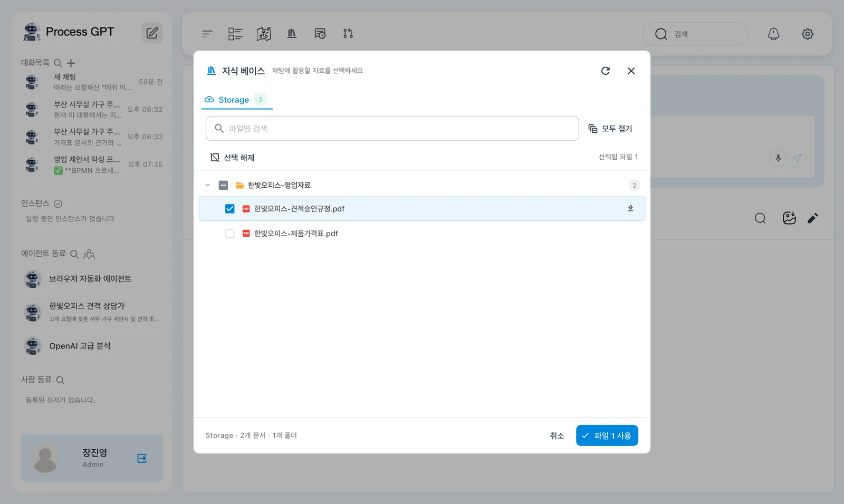Add a new conversation with the plus icon
844x504 pixels.
point(71,63)
